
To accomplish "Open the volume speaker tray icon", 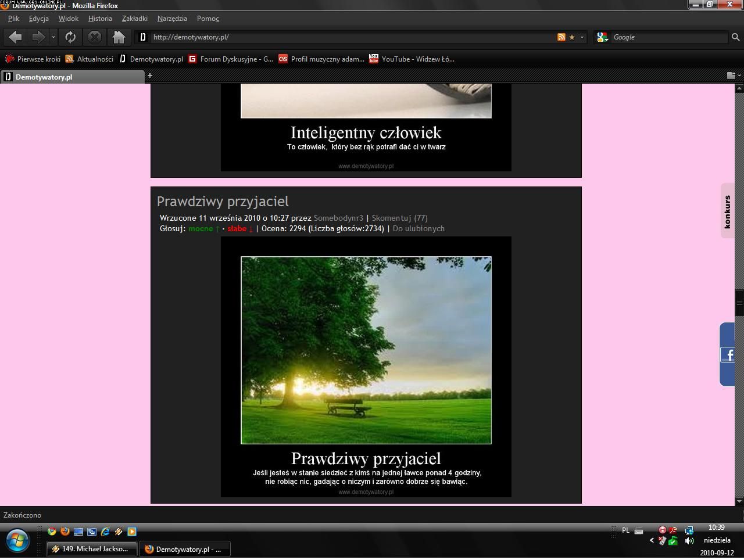I will pyautogui.click(x=689, y=541).
